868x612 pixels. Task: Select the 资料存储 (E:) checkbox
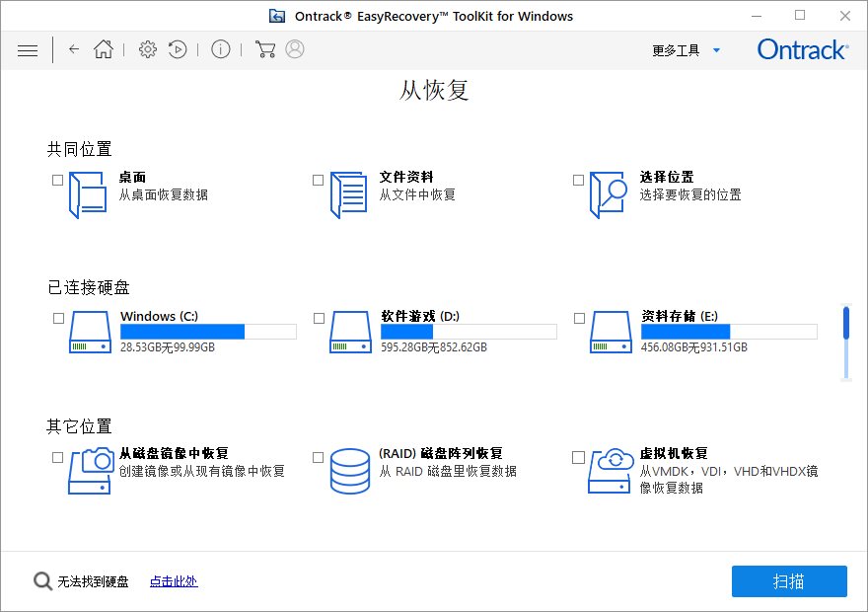578,319
